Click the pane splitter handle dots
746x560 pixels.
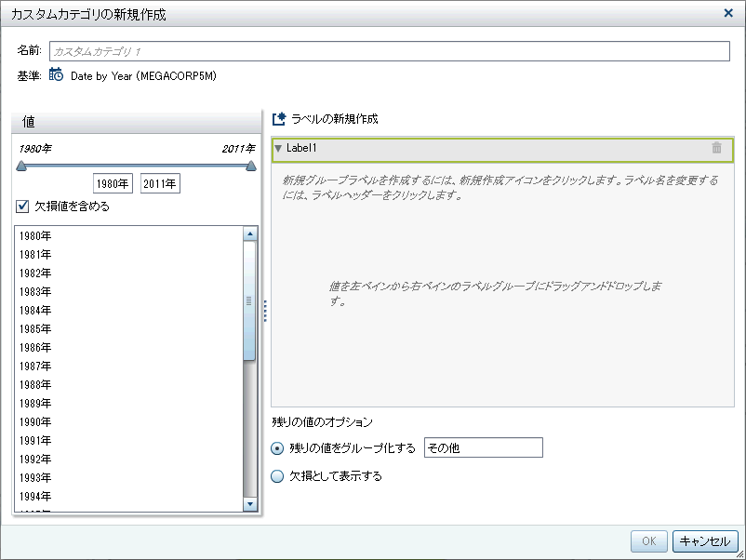point(265,311)
